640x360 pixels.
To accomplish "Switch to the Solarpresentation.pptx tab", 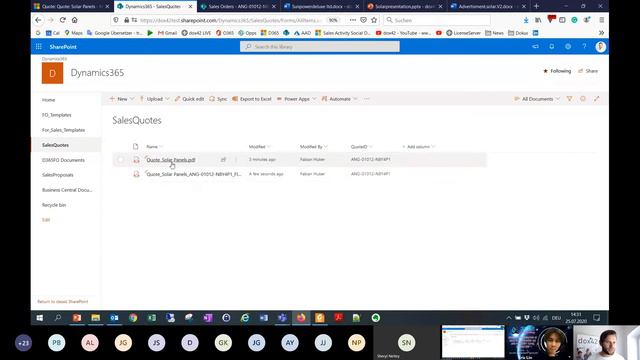I will (405, 7).
